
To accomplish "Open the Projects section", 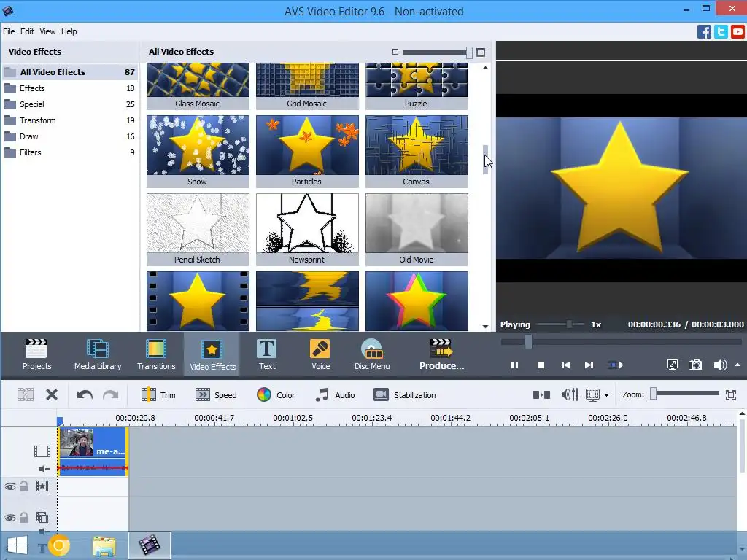I will [36, 354].
